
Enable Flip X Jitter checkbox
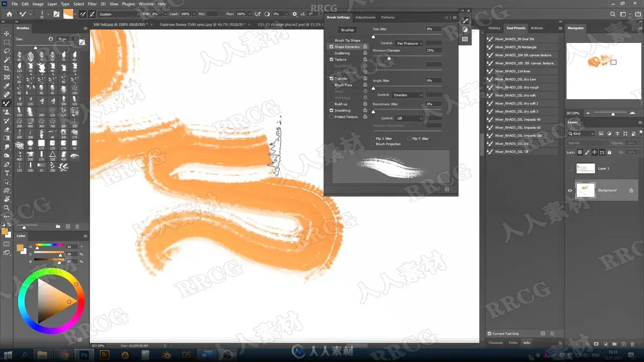click(373, 138)
